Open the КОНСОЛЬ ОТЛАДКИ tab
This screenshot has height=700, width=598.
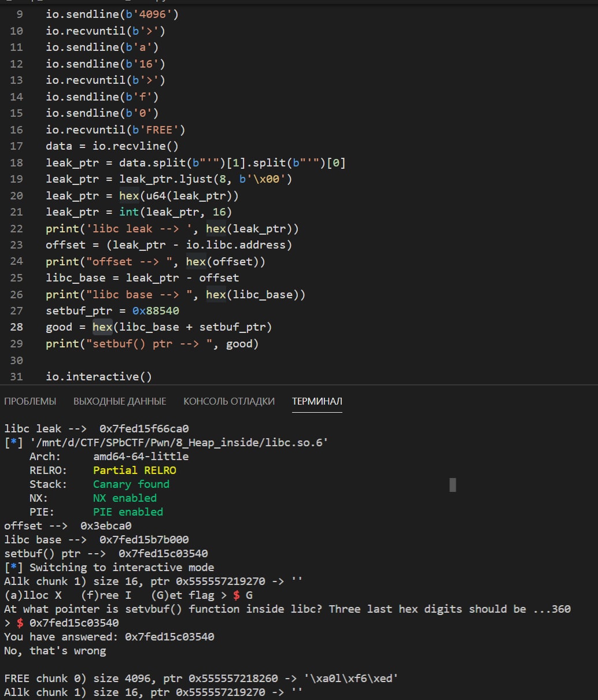229,401
